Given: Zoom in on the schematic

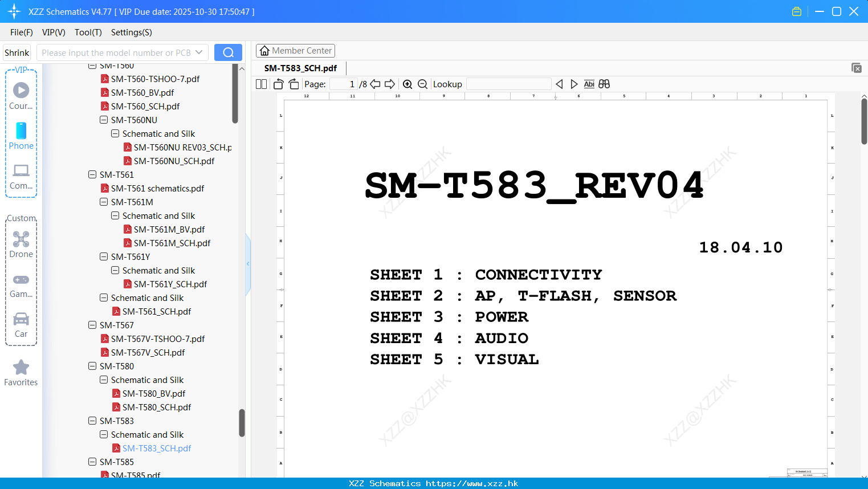Looking at the screenshot, I should coord(407,84).
